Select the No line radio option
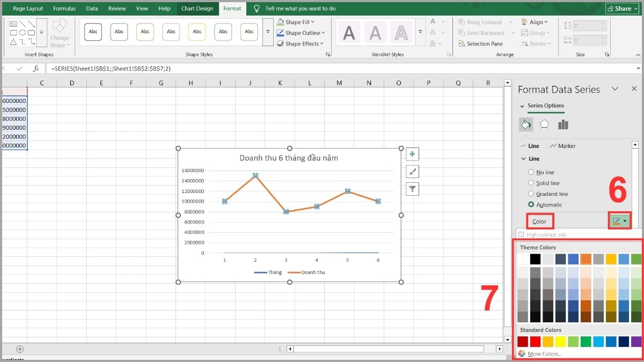 531,172
